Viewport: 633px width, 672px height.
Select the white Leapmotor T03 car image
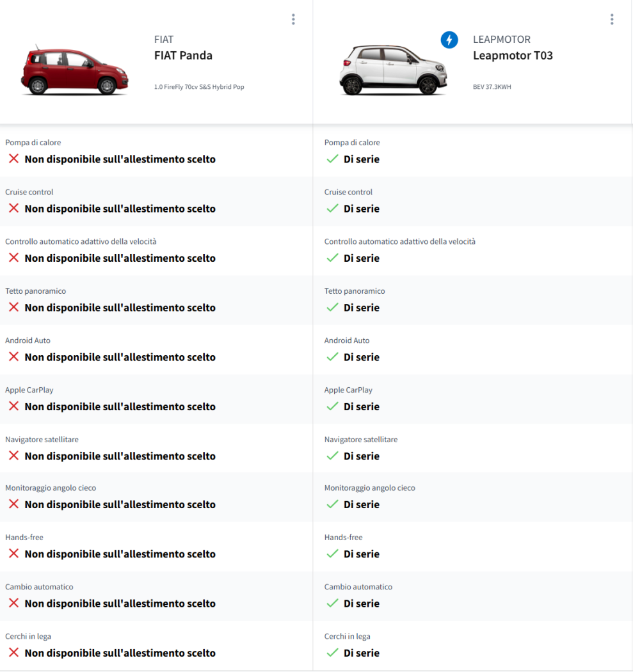(393, 69)
